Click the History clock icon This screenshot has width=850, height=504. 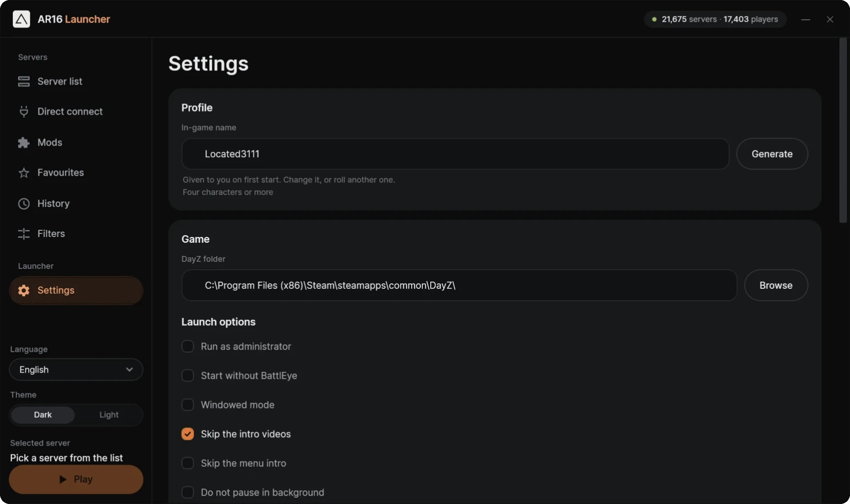(24, 204)
